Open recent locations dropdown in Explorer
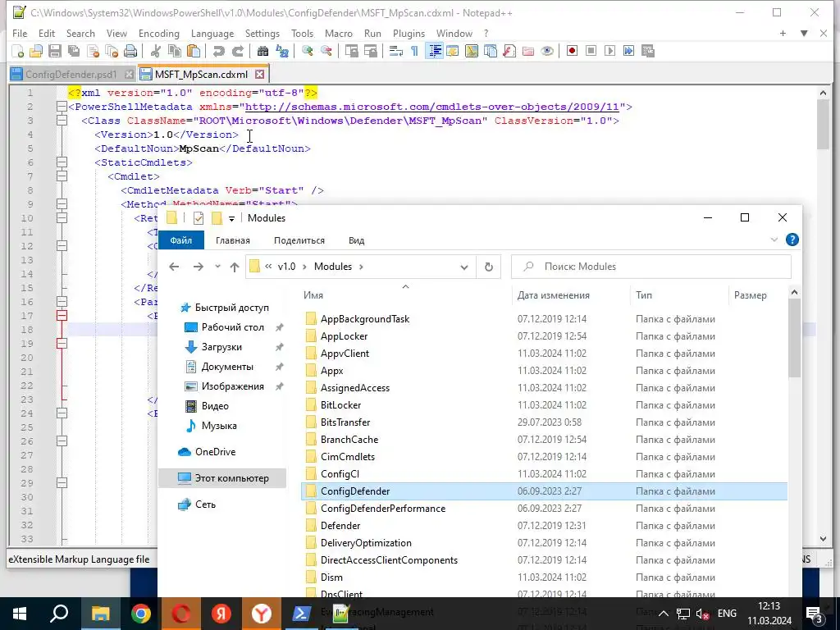Viewport: 840px width, 630px height. (x=217, y=267)
